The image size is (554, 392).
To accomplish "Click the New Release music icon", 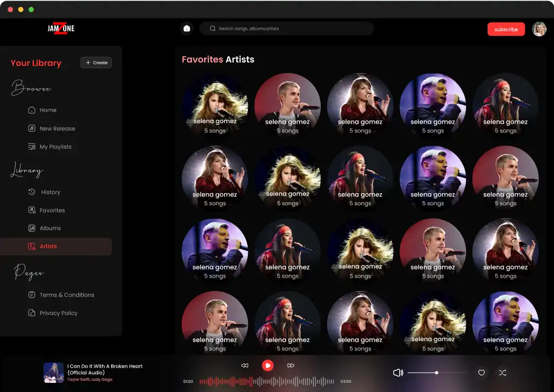I will pos(31,128).
